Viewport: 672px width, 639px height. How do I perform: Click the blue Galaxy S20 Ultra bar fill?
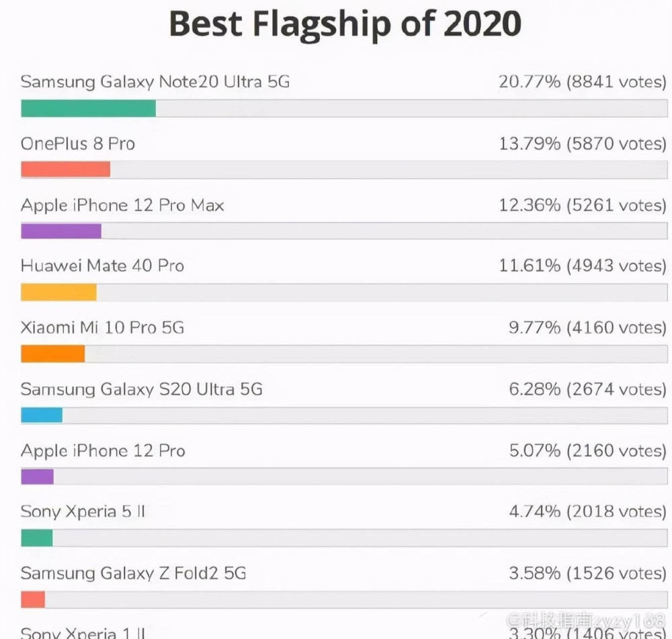(42, 416)
